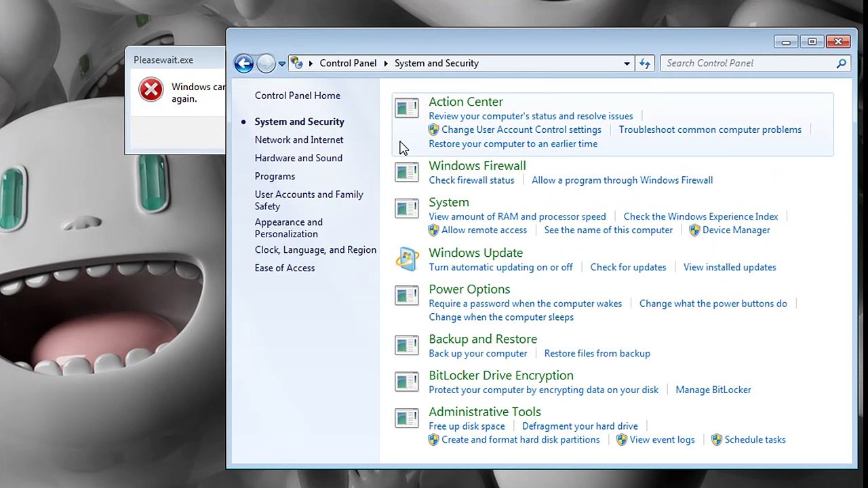
Task: Open the Power Options heading link
Action: tap(469, 289)
